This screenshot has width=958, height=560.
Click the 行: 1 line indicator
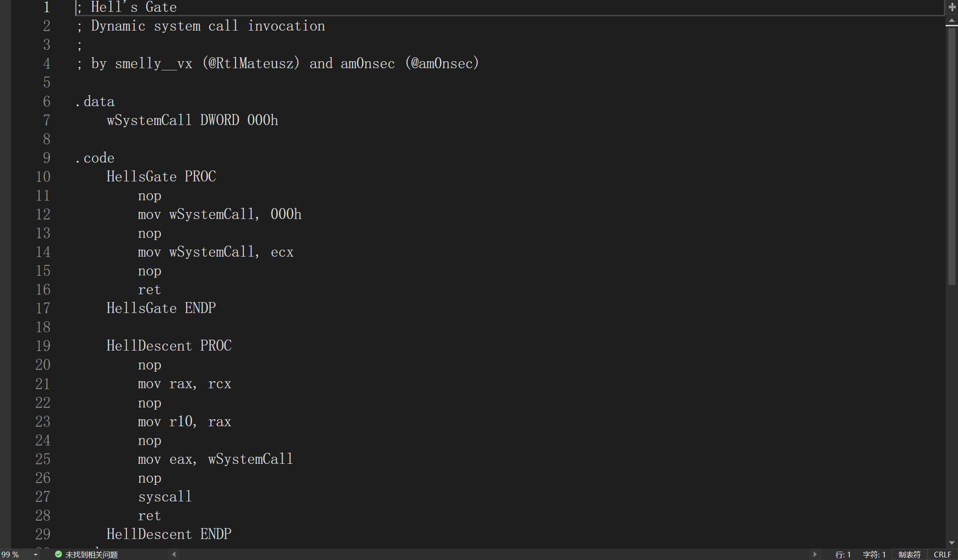click(x=843, y=554)
